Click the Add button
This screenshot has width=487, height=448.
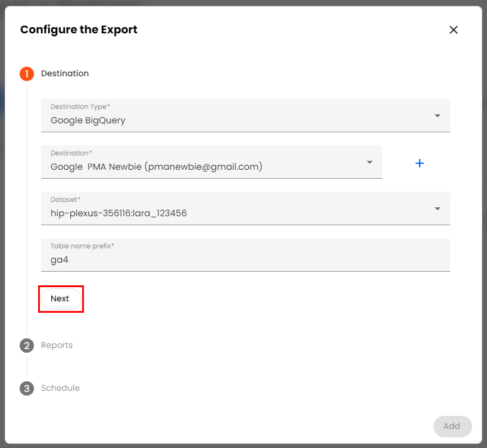(452, 427)
